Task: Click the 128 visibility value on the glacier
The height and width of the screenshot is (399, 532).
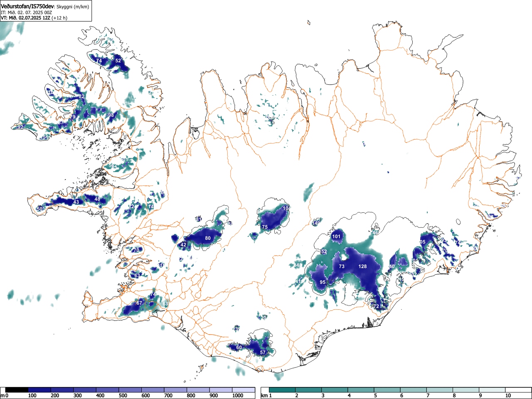Action: (x=362, y=266)
